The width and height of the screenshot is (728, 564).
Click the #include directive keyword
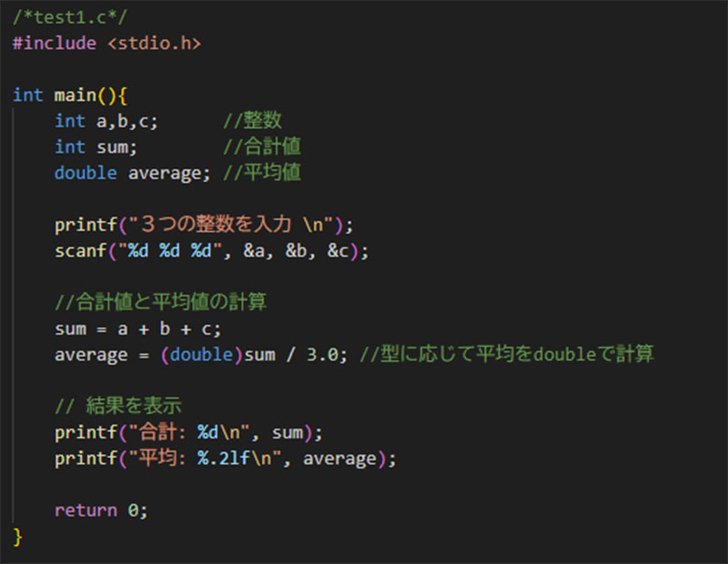click(x=55, y=44)
